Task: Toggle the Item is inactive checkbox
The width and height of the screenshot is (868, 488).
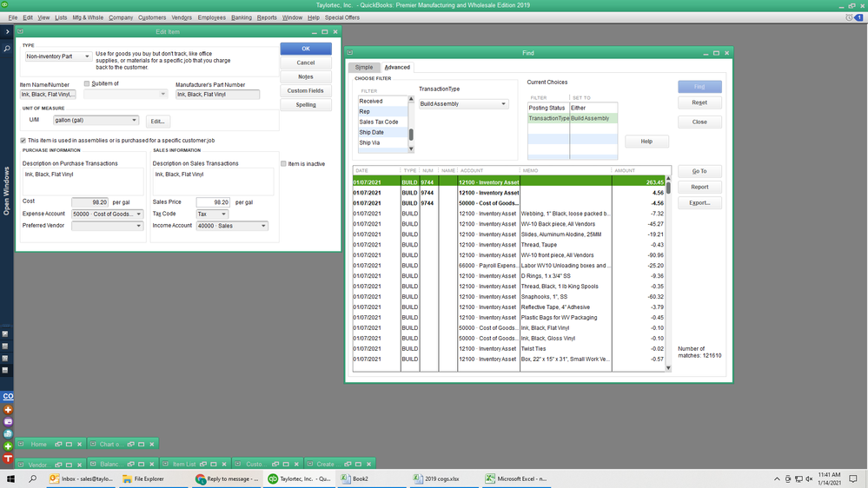Action: pos(283,163)
